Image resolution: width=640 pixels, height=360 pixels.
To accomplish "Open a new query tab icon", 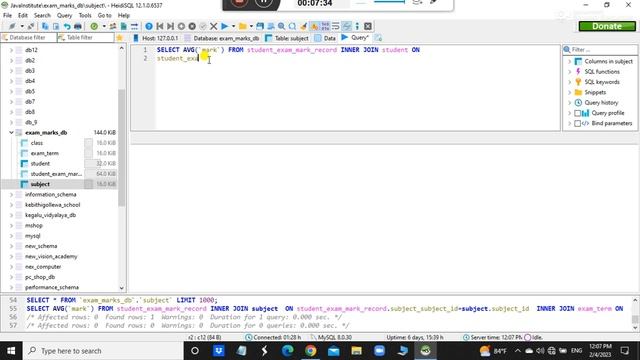I will [x=378, y=38].
